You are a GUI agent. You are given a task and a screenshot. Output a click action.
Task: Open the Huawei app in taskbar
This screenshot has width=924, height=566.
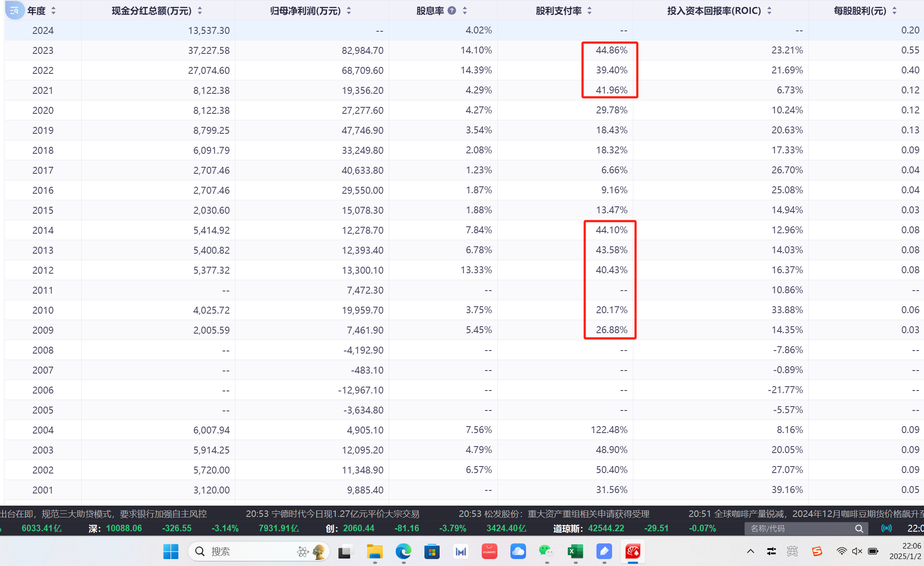[489, 552]
